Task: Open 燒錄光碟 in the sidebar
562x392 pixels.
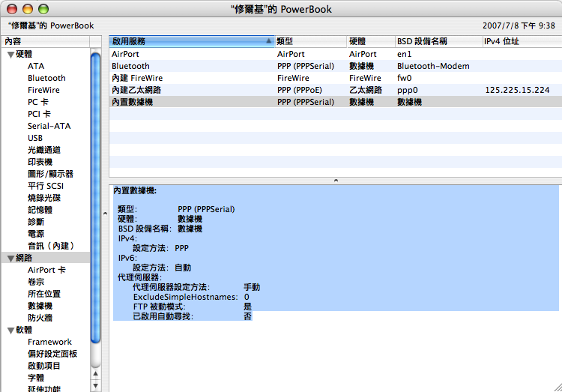Action: pyautogui.click(x=44, y=198)
